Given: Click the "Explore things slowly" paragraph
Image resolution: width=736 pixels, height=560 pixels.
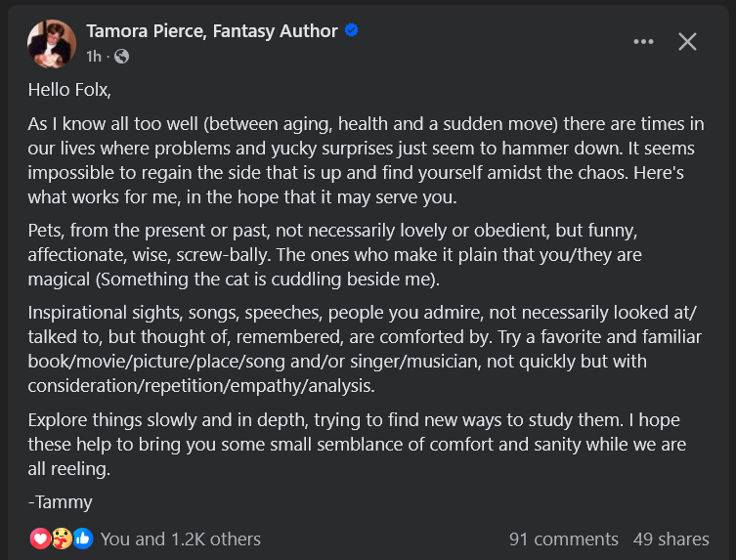Looking at the screenshot, I should point(357,444).
